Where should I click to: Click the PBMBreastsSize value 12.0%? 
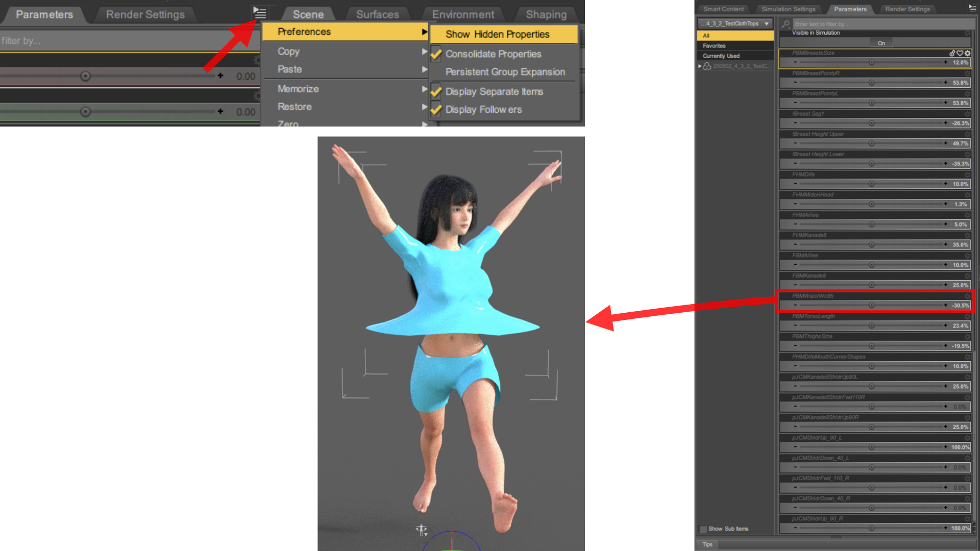tap(960, 62)
